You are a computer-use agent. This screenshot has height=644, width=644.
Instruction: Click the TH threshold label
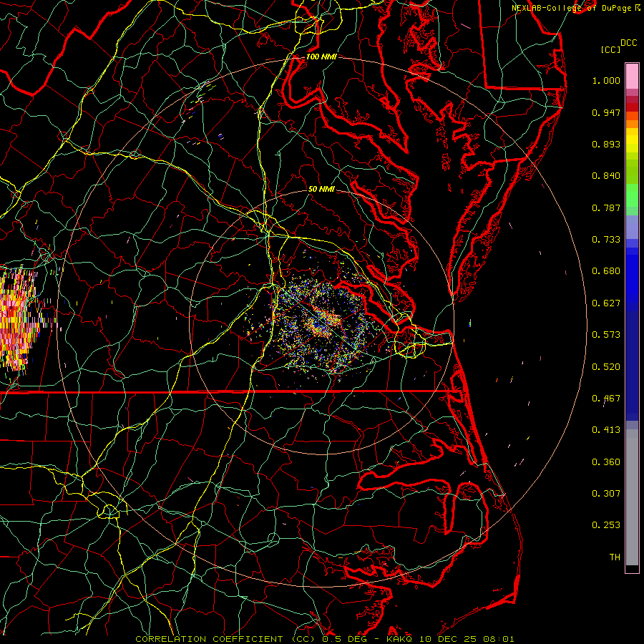[615, 557]
